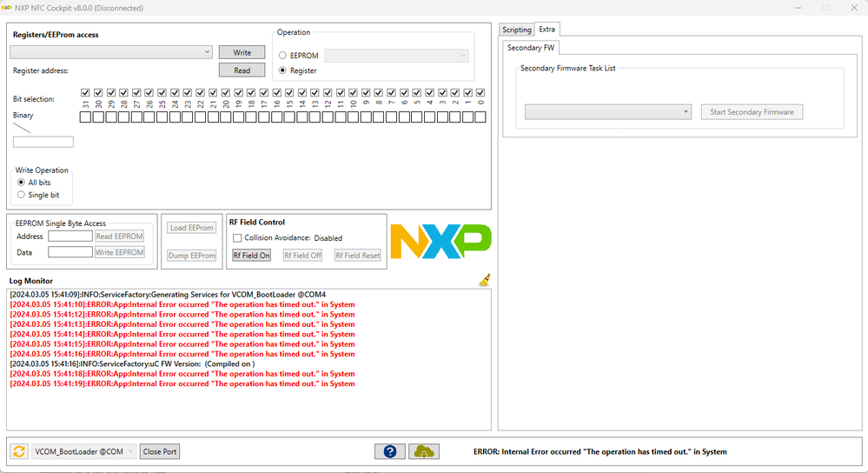Click the Read register button

point(242,70)
